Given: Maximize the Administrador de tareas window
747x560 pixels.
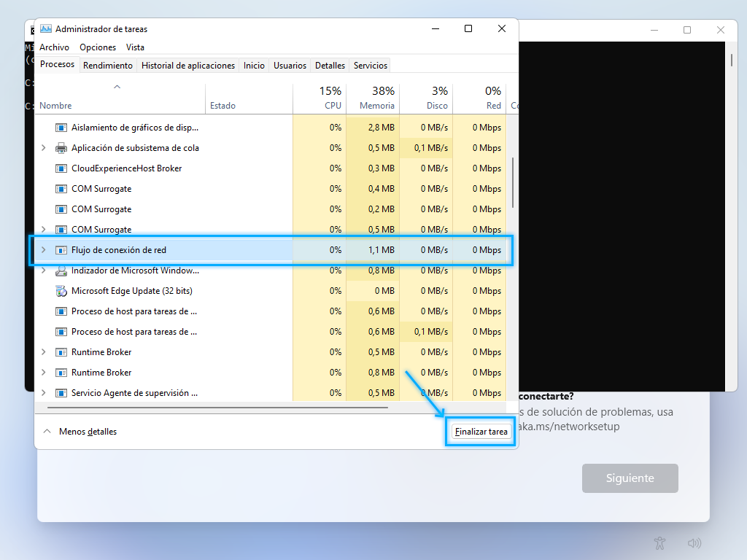Looking at the screenshot, I should coord(468,28).
